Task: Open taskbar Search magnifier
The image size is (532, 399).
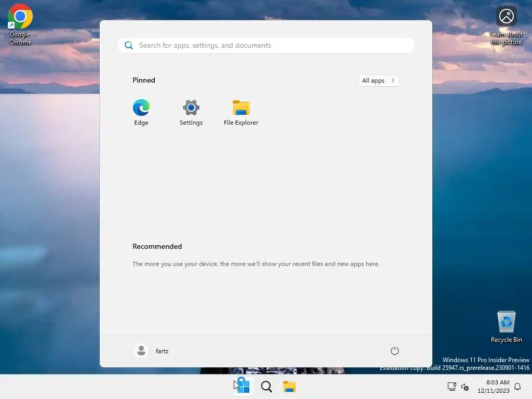Action: (267, 387)
